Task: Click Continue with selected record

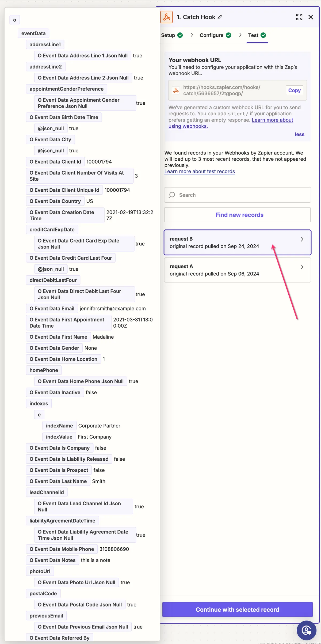Action: (x=238, y=609)
